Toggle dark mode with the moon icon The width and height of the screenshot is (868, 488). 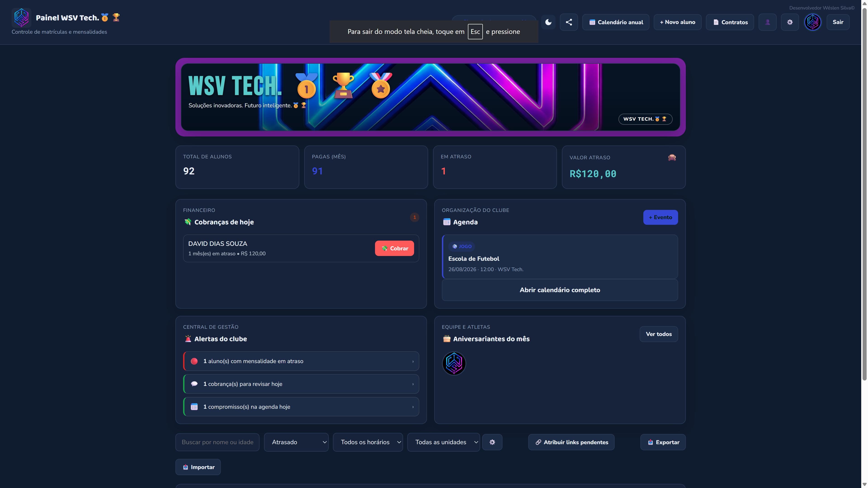click(548, 22)
